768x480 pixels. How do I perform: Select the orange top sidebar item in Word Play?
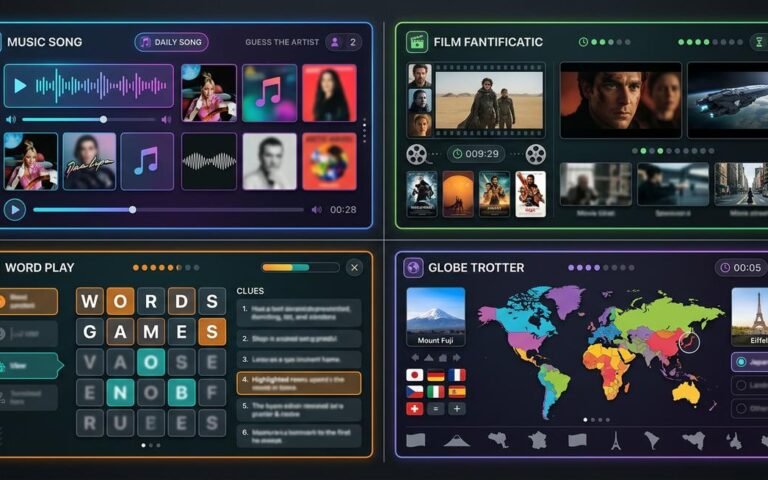(x=28, y=301)
